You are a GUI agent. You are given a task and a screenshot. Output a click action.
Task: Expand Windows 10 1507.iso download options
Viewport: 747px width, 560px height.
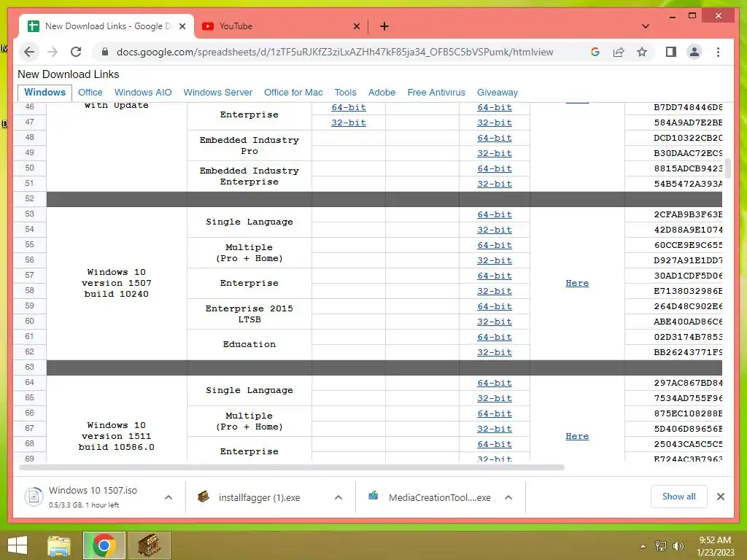tap(169, 497)
